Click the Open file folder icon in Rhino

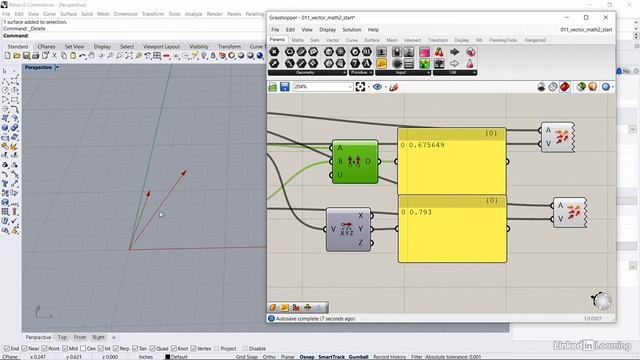tap(17, 56)
